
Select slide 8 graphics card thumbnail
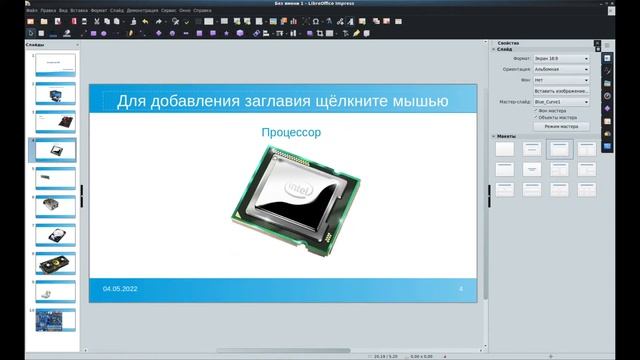point(56,263)
